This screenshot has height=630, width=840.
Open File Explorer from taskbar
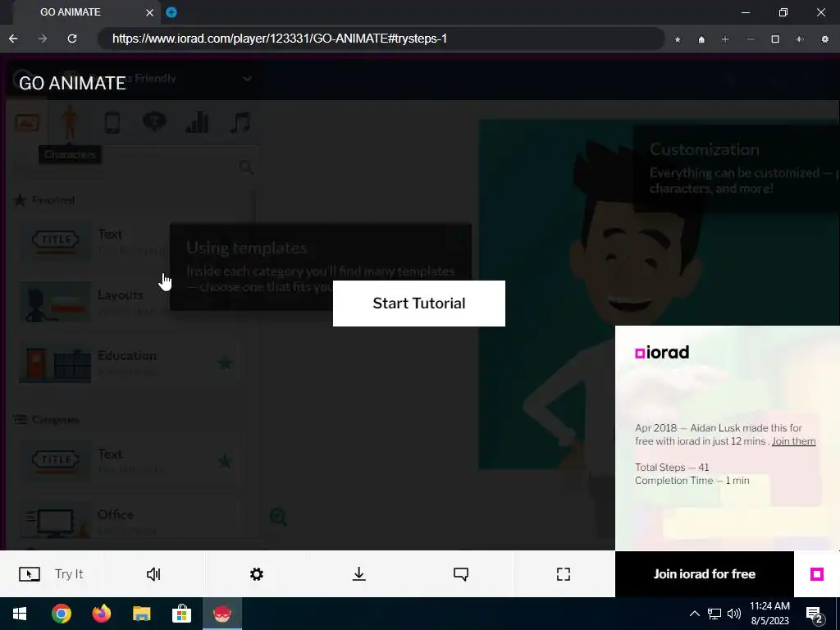[141, 614]
